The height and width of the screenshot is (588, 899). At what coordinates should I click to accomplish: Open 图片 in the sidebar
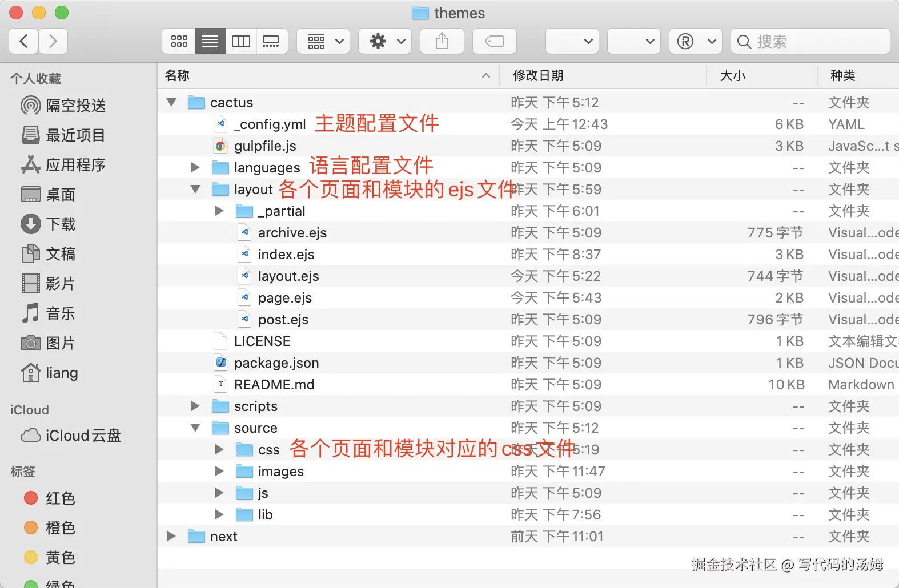pos(49,343)
